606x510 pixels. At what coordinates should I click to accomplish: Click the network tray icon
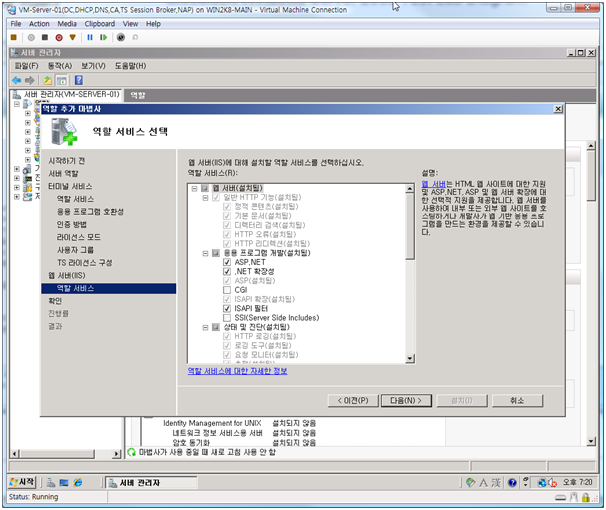[542, 483]
